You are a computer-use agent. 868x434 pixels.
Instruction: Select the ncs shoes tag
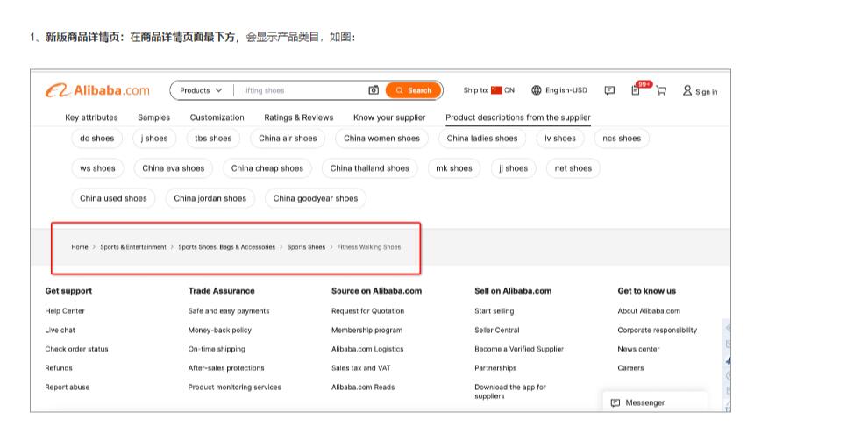click(622, 139)
